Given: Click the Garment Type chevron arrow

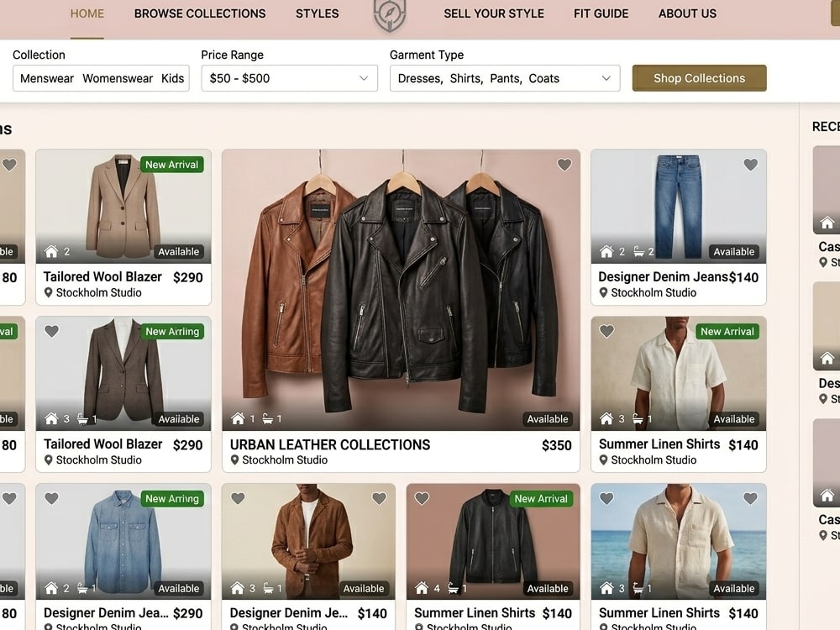Looking at the screenshot, I should point(606,78).
